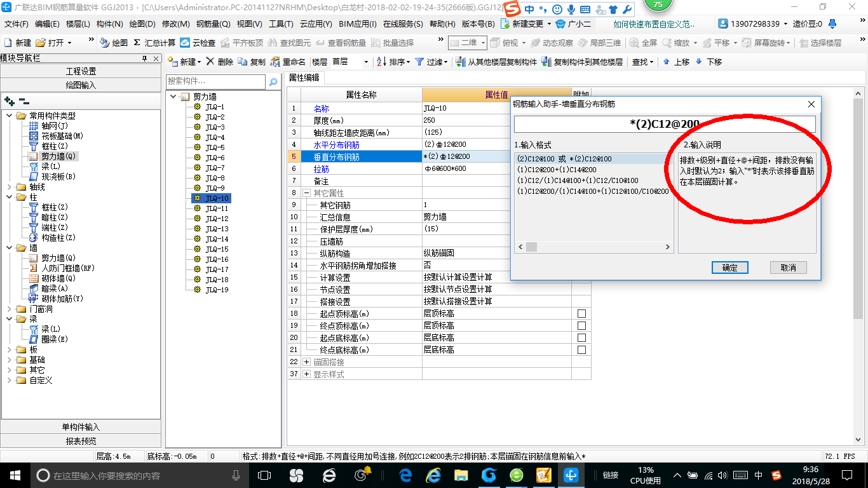Click the 复制 copy component icon

click(x=252, y=62)
